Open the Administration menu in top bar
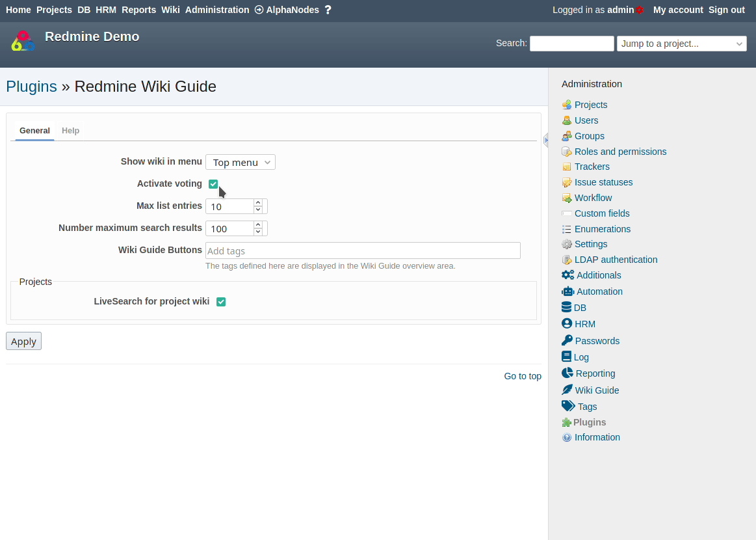This screenshot has width=756, height=540. (217, 10)
